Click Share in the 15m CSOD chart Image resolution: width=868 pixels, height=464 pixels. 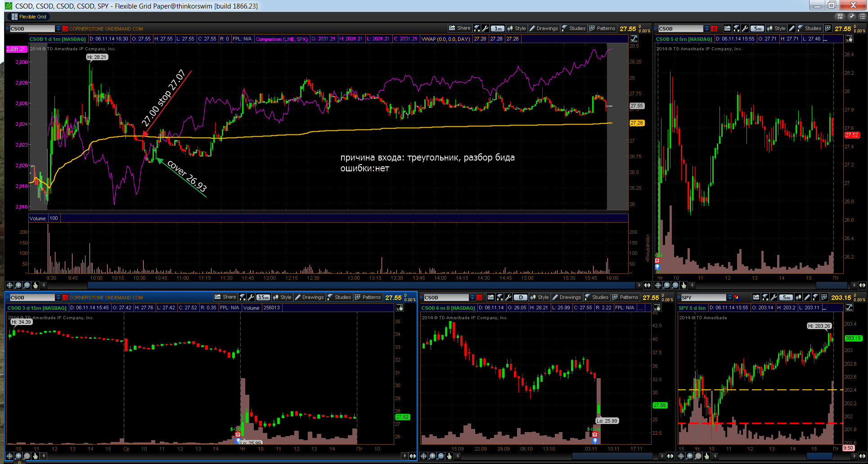(225, 297)
